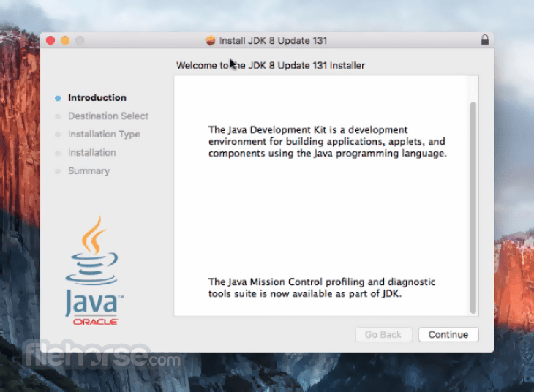This screenshot has width=534, height=392.
Task: Click the Install JDK 8 Update 131 title
Action: pos(273,40)
